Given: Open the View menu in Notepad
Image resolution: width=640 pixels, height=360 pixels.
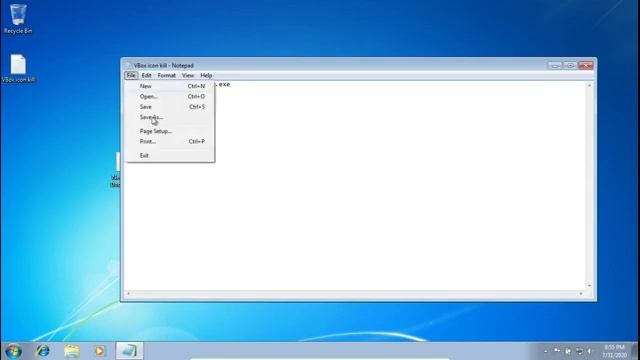Looking at the screenshot, I should click(x=188, y=76).
